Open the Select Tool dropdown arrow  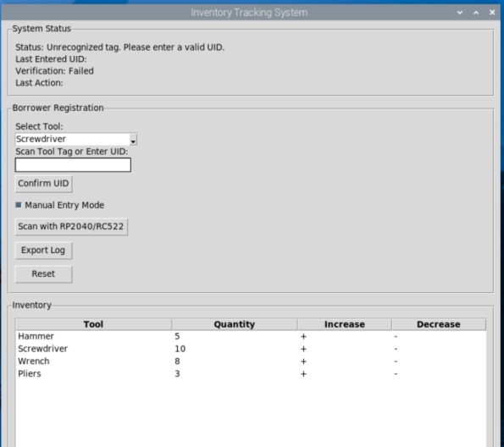(133, 140)
